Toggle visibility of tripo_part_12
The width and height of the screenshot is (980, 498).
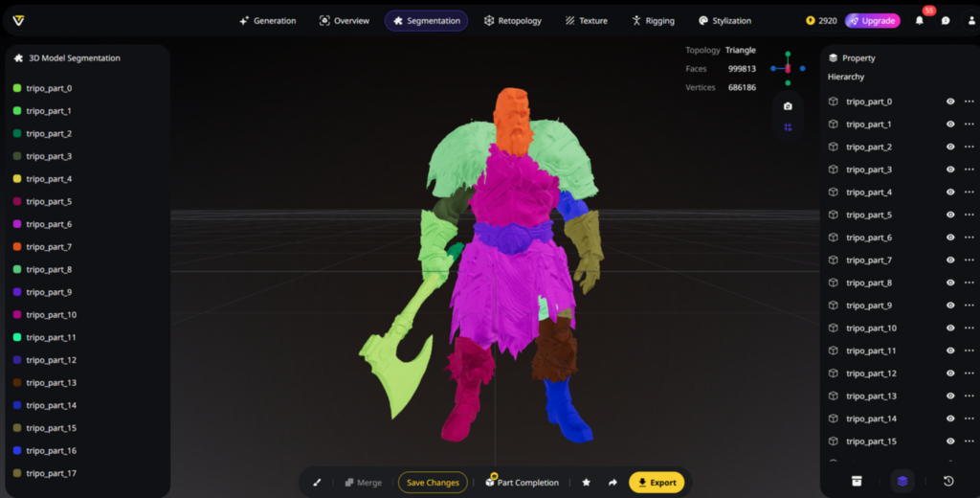point(950,373)
